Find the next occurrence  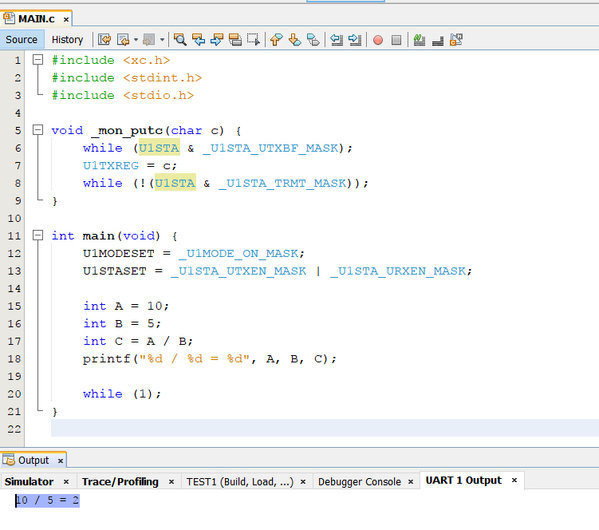pyautogui.click(x=217, y=39)
